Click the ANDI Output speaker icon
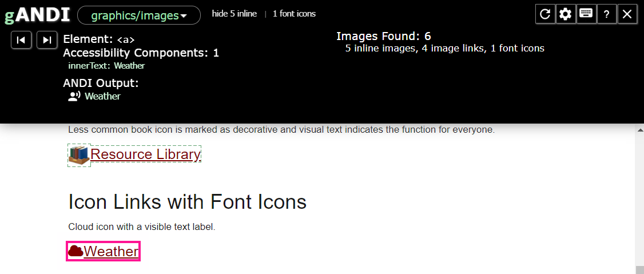 point(74,96)
